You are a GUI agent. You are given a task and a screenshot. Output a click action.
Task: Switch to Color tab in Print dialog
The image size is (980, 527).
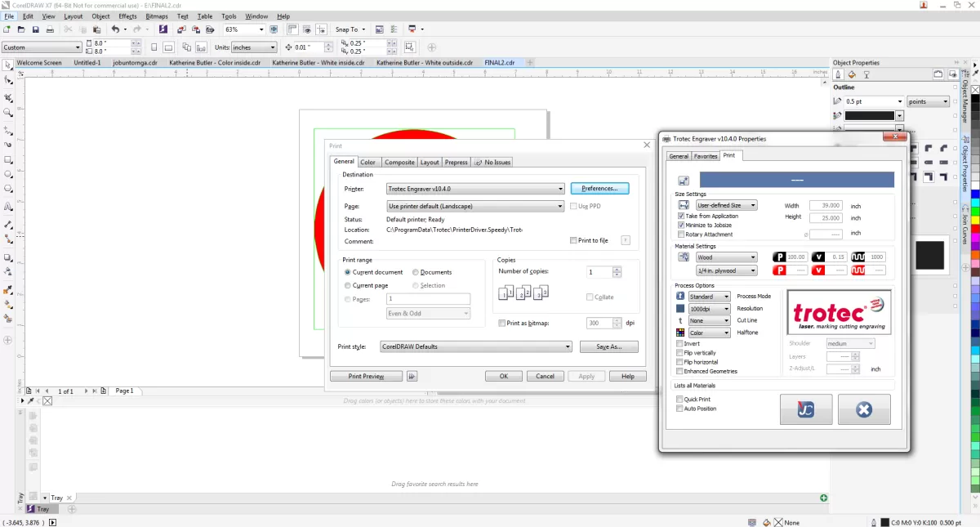click(x=368, y=162)
